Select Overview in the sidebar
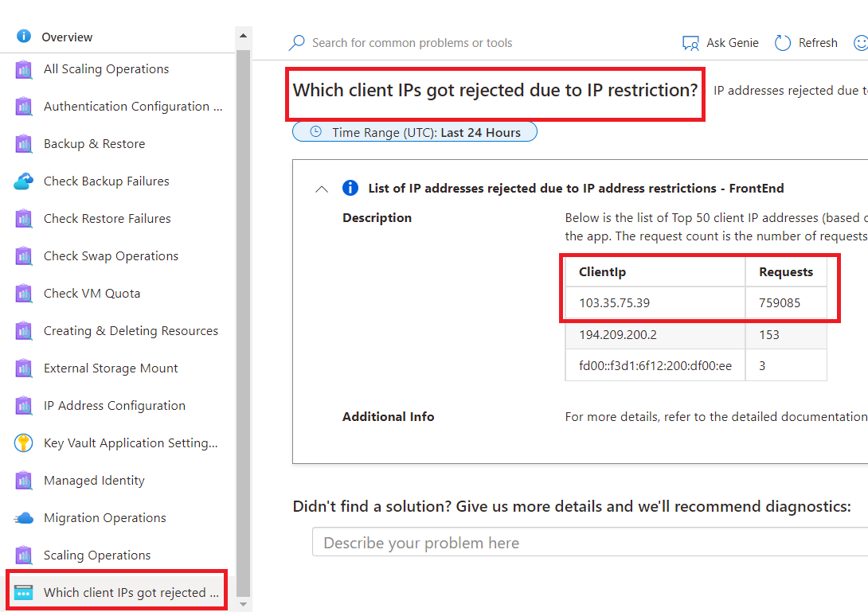Viewport: 868px width, 612px height. pyautogui.click(x=67, y=36)
